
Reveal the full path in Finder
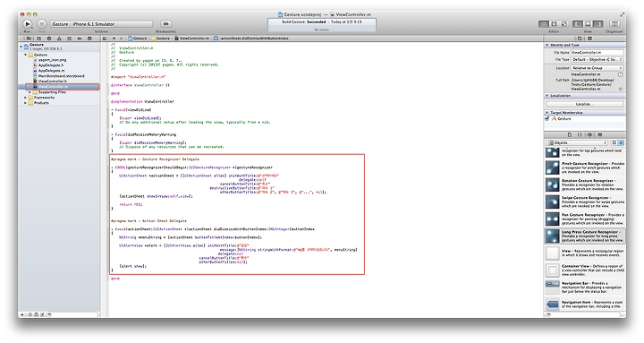tap(621, 89)
